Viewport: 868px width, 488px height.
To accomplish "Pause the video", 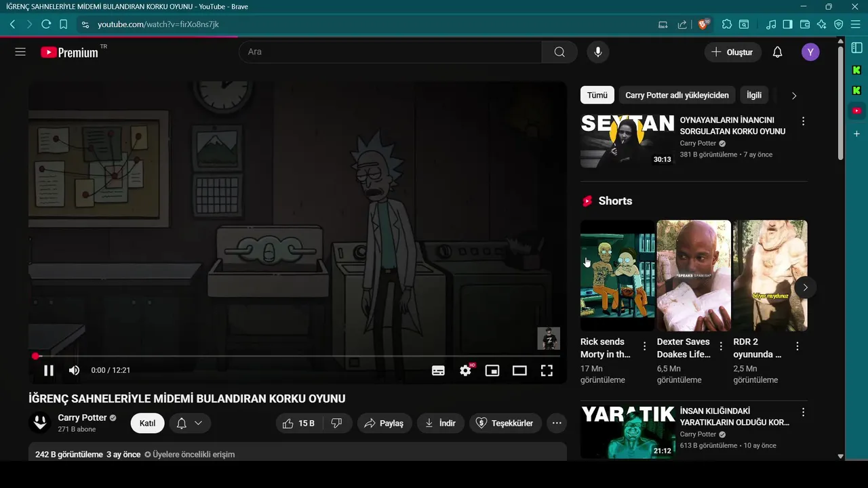I will pos(49,370).
